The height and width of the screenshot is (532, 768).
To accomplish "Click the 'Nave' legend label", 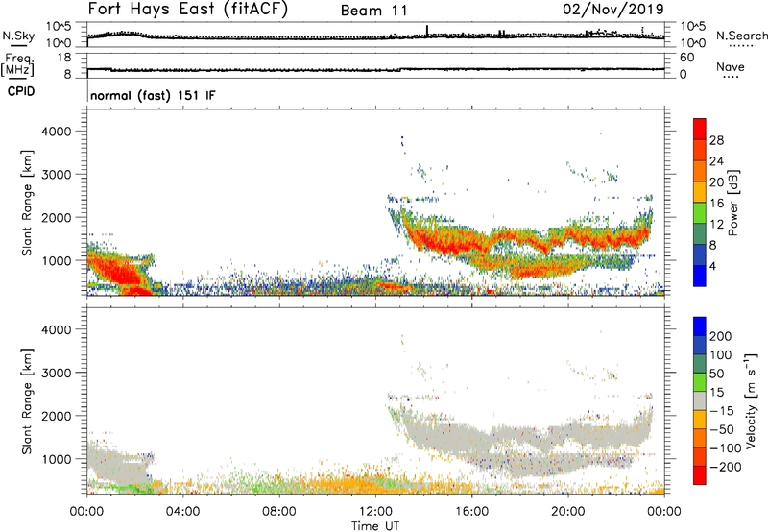I will [x=731, y=66].
